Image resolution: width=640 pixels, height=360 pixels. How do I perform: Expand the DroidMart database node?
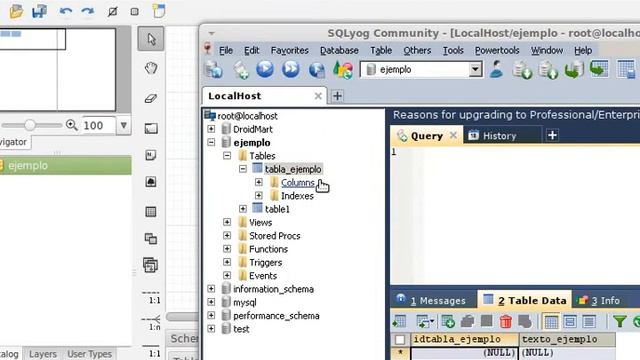tap(211, 129)
